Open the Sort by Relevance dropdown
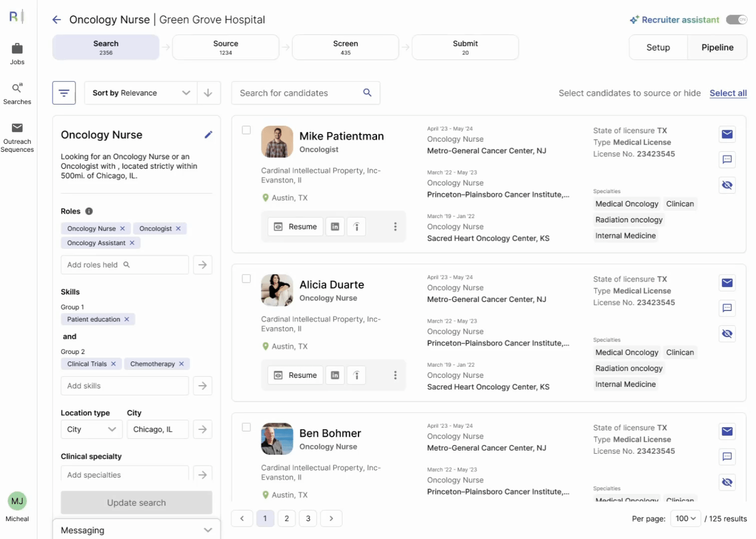 pos(141,93)
